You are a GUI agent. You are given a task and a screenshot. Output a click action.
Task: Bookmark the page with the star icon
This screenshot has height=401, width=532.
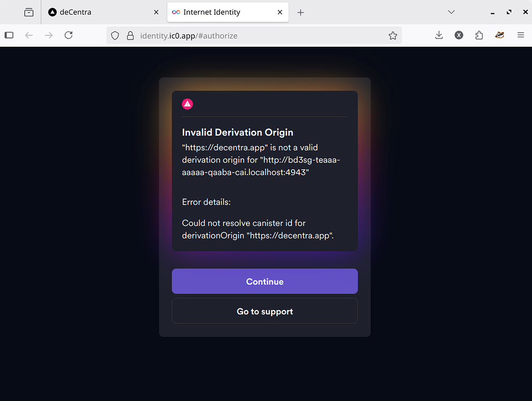pyautogui.click(x=393, y=35)
